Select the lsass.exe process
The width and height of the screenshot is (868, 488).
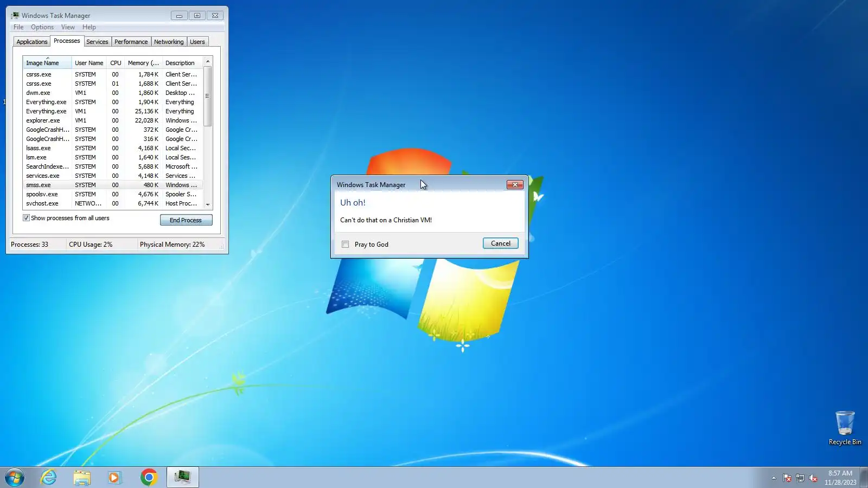pyautogui.click(x=113, y=148)
